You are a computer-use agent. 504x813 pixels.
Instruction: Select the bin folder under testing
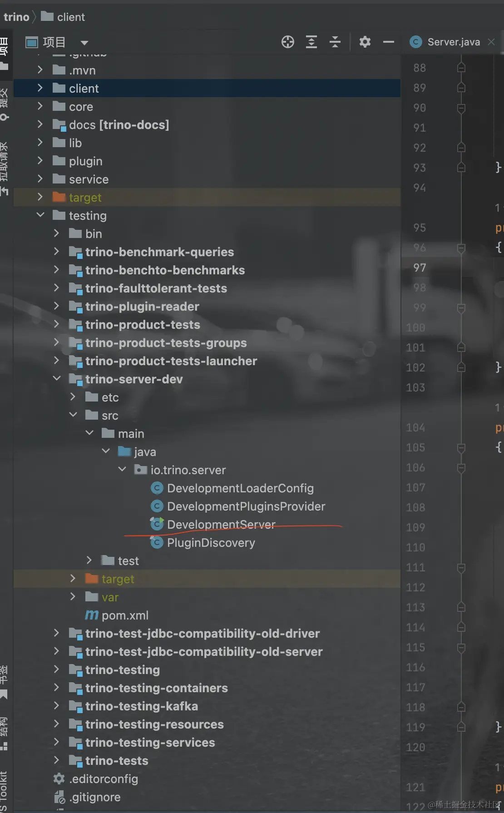pos(94,234)
